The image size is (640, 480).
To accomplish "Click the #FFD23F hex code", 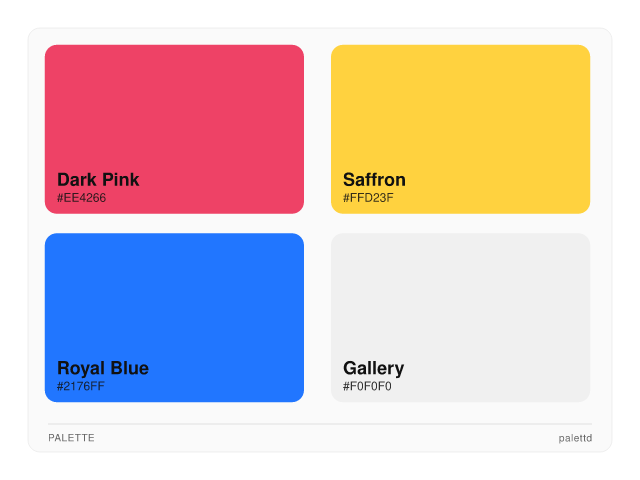I will click(368, 198).
